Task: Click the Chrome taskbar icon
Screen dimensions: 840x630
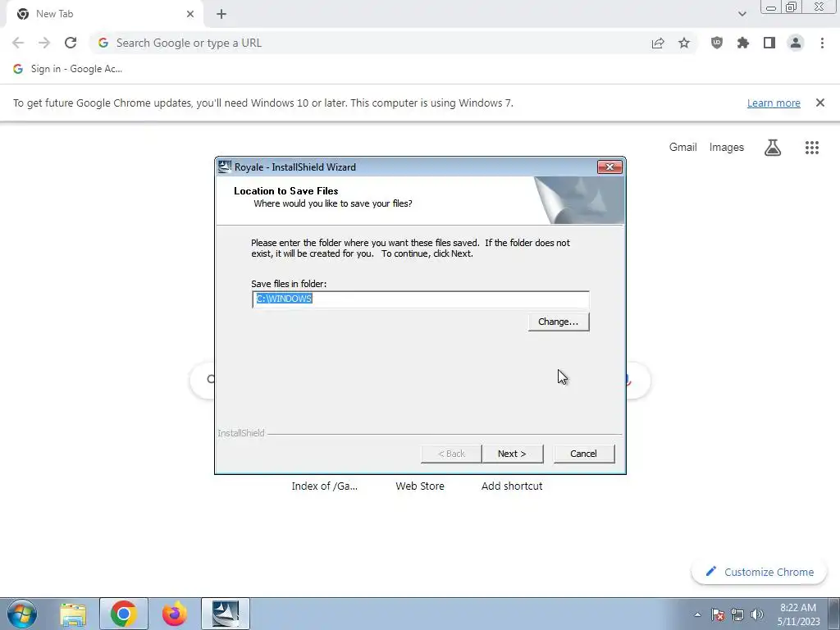Action: 124,614
